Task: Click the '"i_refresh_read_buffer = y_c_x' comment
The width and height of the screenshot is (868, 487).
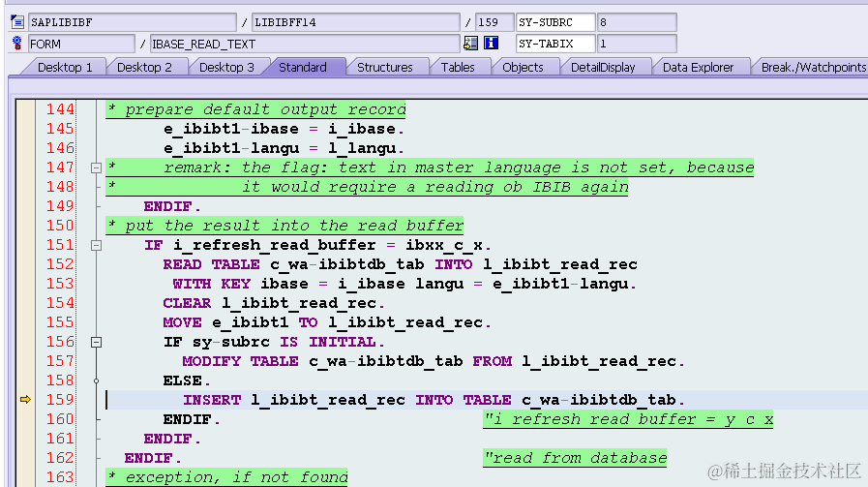Action: tap(628, 419)
